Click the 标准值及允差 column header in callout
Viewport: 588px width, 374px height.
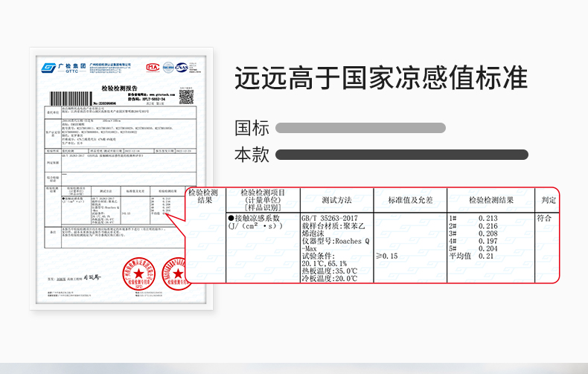(x=409, y=200)
